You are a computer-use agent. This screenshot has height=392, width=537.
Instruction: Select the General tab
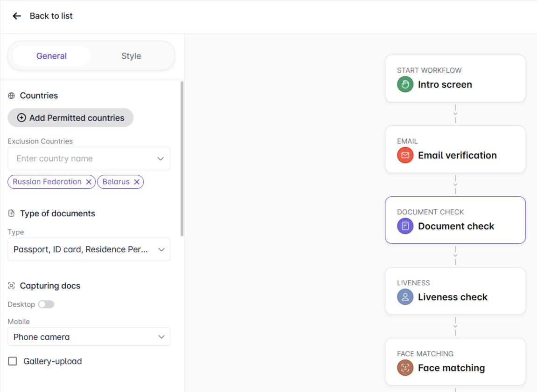pos(51,56)
